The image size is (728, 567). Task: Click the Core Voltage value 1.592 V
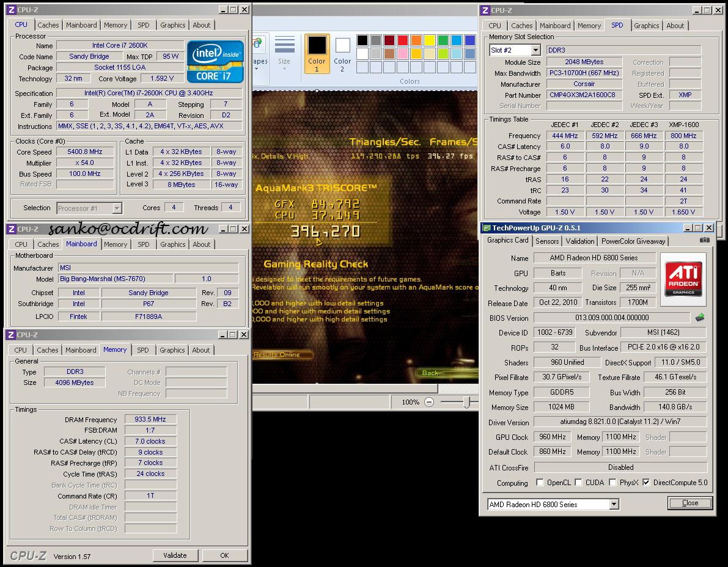[x=162, y=78]
